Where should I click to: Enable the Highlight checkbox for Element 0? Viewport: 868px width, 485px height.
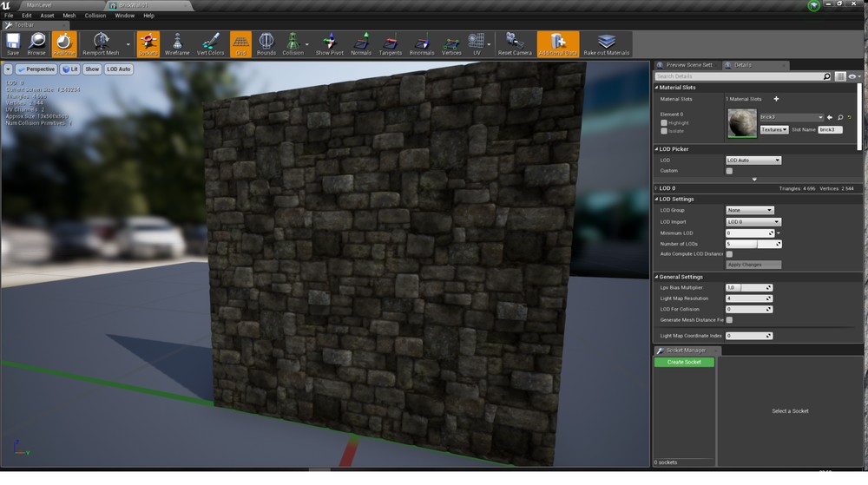click(664, 123)
